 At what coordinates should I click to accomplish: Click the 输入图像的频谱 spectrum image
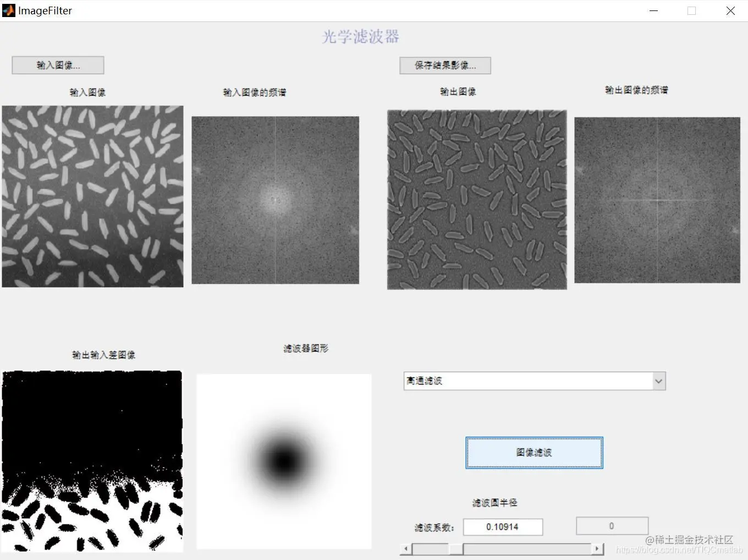pos(275,200)
